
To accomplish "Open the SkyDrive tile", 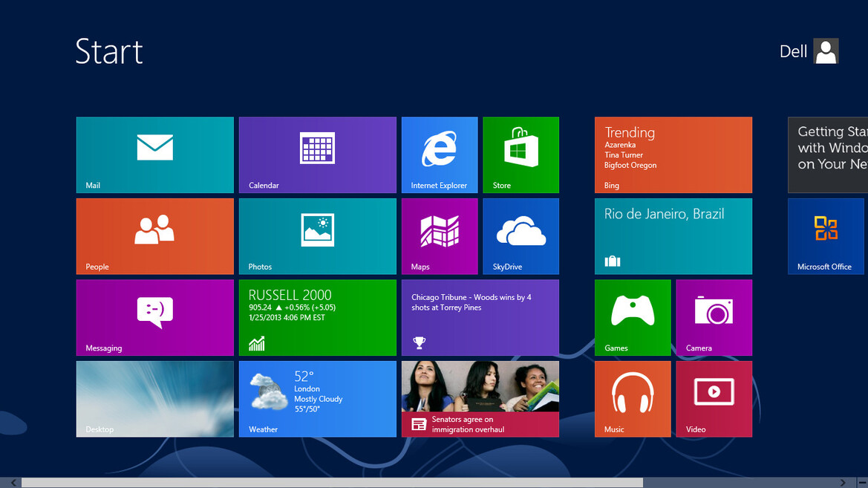I will click(x=521, y=236).
